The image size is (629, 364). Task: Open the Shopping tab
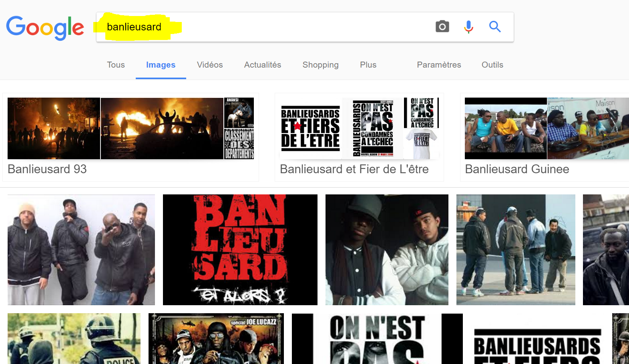[320, 65]
